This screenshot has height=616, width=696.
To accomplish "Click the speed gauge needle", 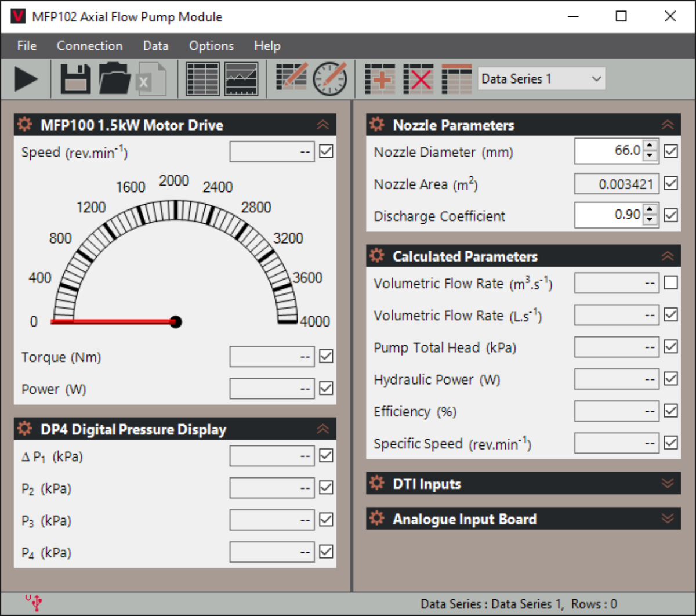I will (116, 321).
